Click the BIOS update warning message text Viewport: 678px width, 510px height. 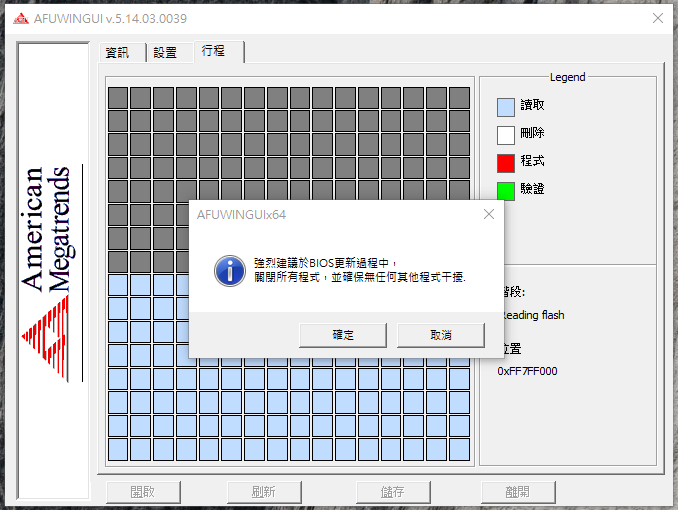click(x=360, y=270)
